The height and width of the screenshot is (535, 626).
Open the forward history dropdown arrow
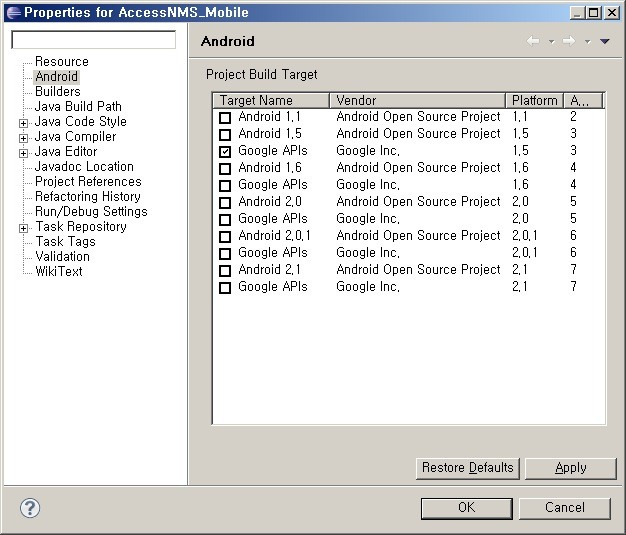pos(587,41)
